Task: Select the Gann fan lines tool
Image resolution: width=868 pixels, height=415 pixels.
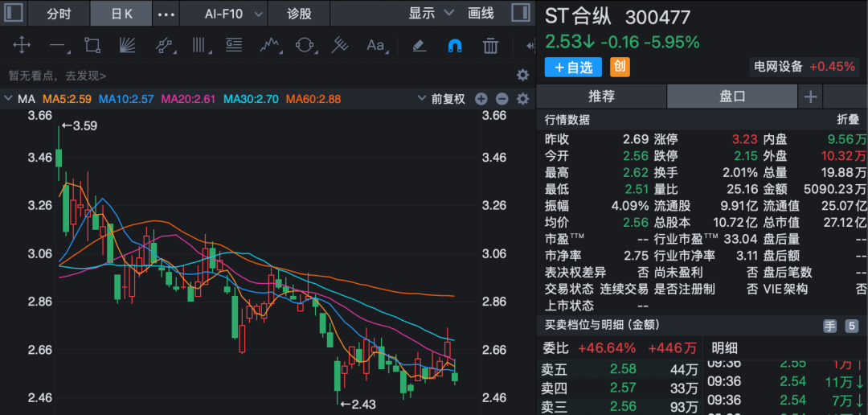Action: (127, 46)
